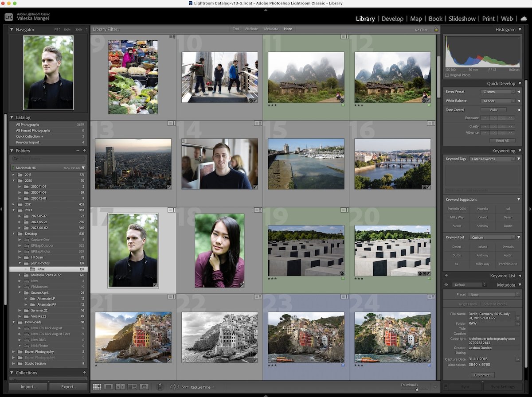Viewport: 532px width, 397px height.
Task: Toggle the Original Photo checkbox in Histogram
Action: tap(447, 75)
